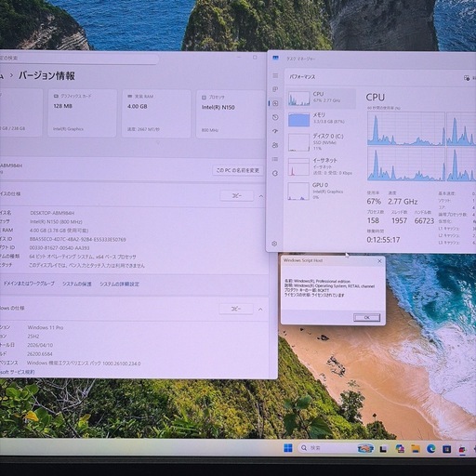476x476 pixels.
Task: Open Users page icon in Task Manager
Action: pyautogui.click(x=275, y=145)
